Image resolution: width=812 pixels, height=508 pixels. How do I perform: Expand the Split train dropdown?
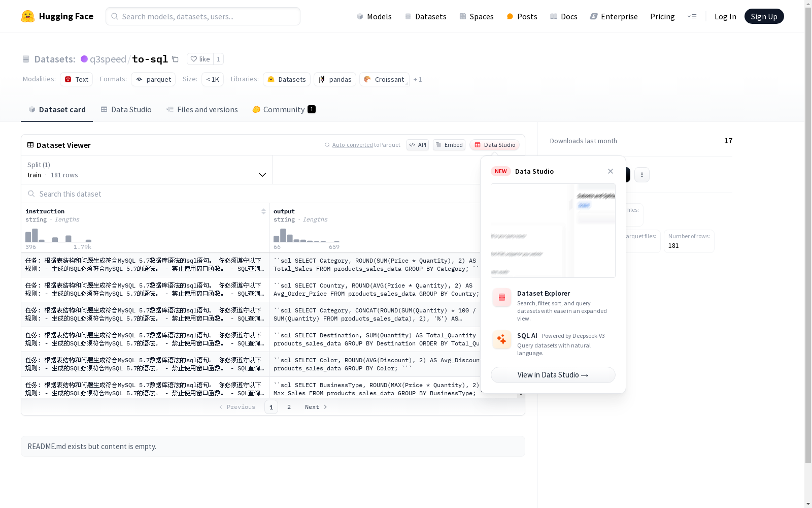click(147, 170)
